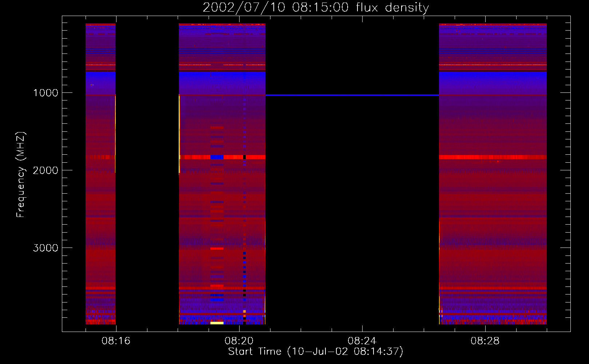Viewport: 589px width, 364px height.
Task: Click the 08:28 time tick label
Action: 485,341
